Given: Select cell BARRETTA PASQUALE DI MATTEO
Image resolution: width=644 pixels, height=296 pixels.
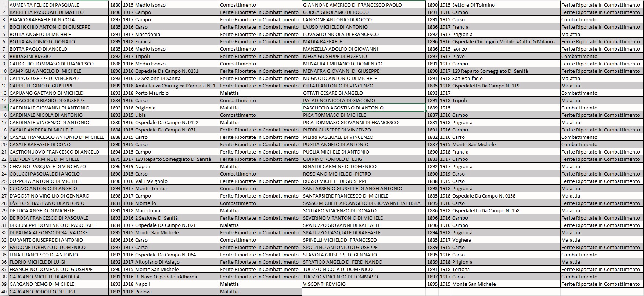Looking at the screenshot, I should coord(58,12).
